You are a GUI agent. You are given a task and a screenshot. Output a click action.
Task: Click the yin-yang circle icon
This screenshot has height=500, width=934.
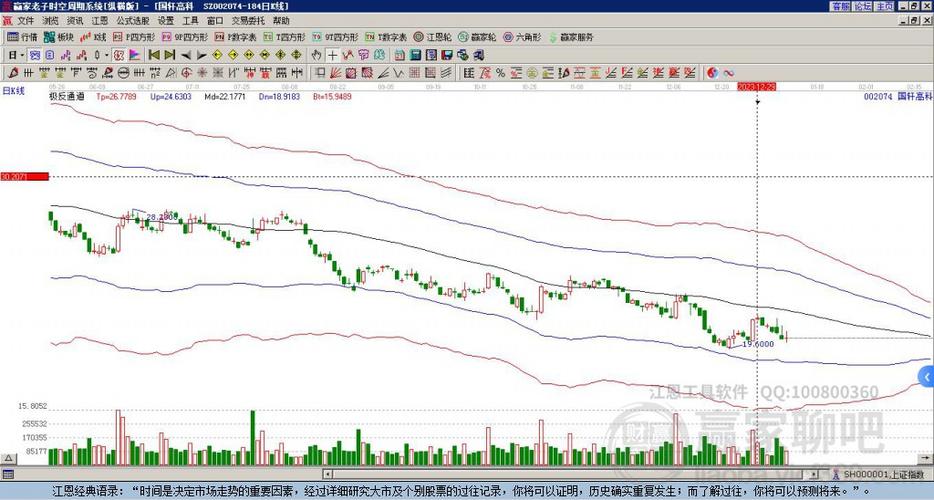pyautogui.click(x=713, y=73)
